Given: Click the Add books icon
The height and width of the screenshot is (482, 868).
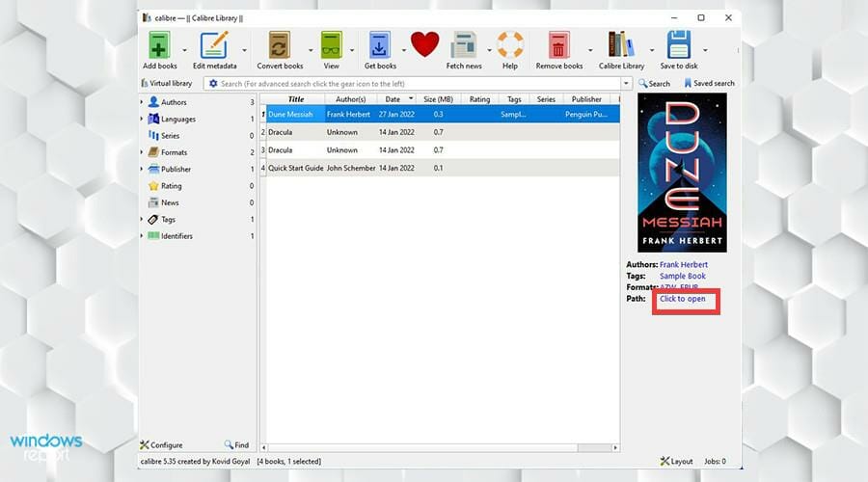Looking at the screenshot, I should click(x=159, y=44).
